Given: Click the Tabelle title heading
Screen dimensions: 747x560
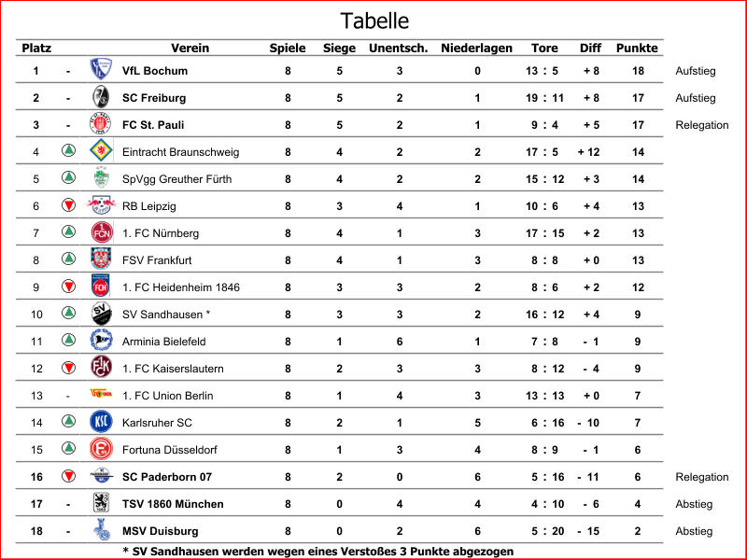Looking at the screenshot, I should (373, 21).
